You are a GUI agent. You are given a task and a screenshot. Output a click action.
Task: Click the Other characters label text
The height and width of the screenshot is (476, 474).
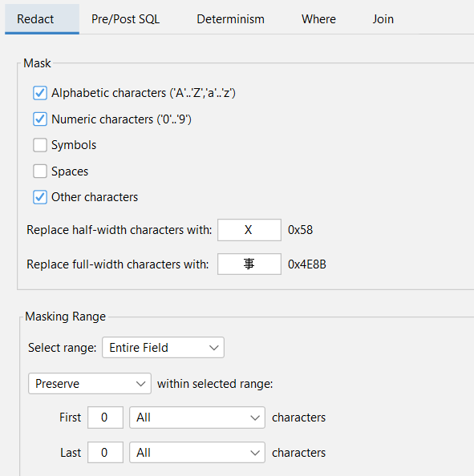(x=95, y=197)
